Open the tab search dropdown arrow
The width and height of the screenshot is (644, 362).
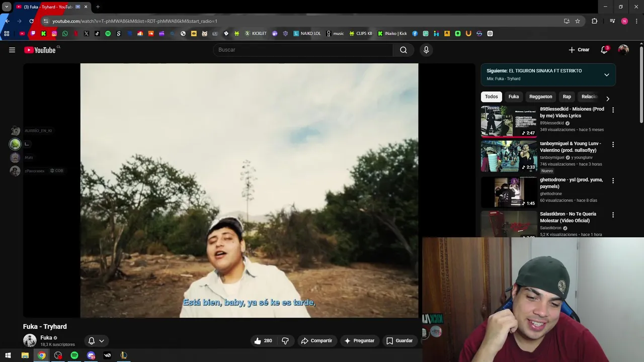click(x=7, y=7)
